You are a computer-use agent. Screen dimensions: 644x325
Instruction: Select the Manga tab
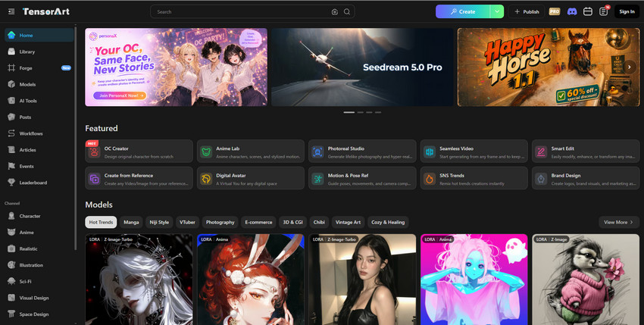(131, 222)
